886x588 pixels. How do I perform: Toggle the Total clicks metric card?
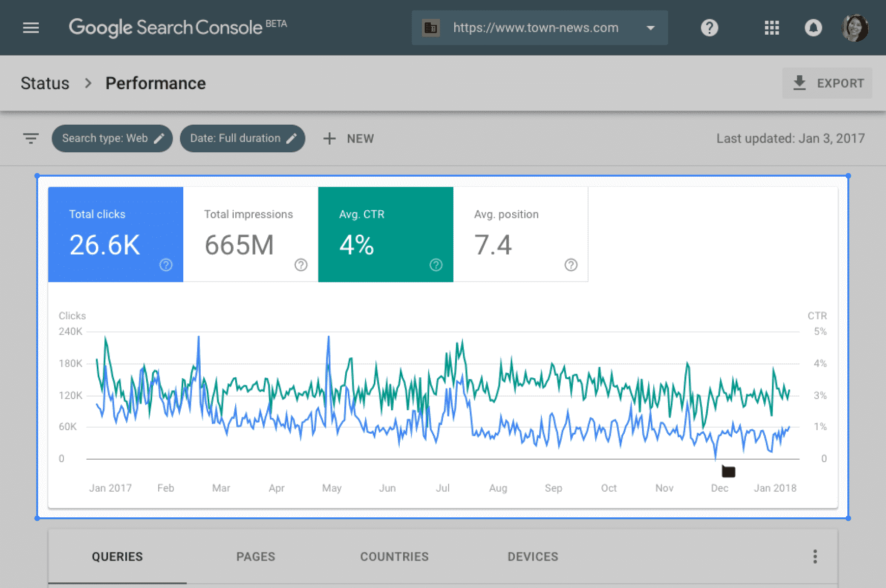point(116,234)
